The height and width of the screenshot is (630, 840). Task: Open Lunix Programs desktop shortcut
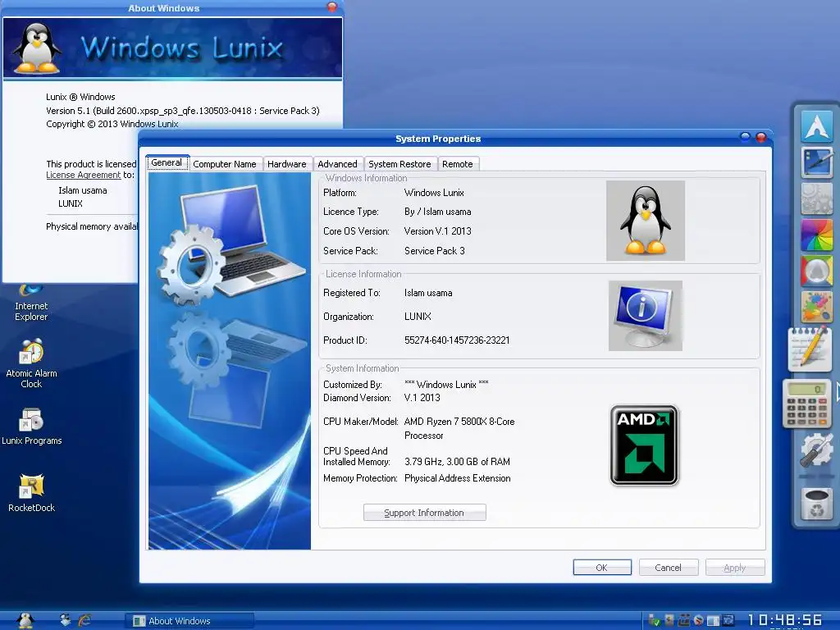point(31,427)
